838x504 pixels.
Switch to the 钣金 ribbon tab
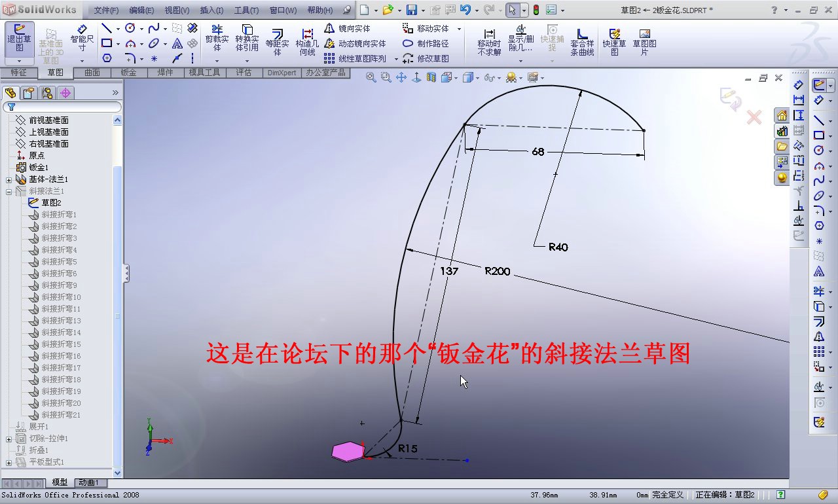(x=128, y=73)
